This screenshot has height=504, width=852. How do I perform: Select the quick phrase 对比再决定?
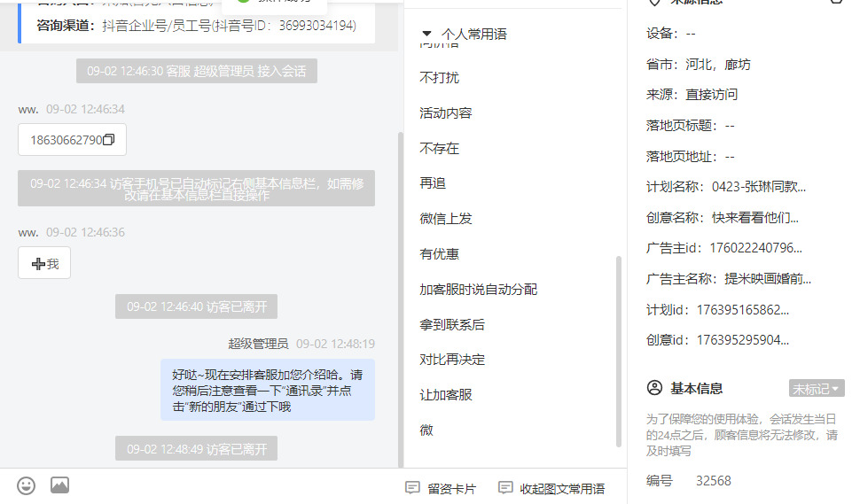452,360
